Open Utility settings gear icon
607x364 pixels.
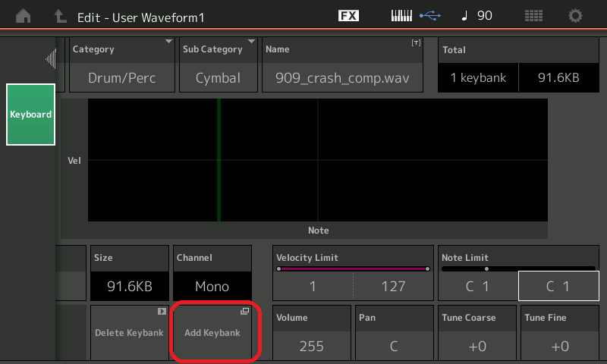pyautogui.click(x=576, y=16)
